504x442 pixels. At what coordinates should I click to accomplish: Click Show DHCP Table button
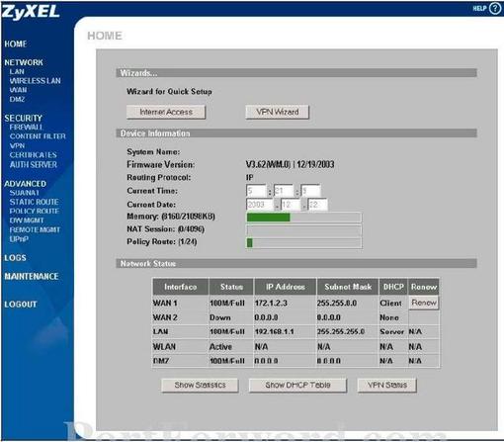coord(297,385)
